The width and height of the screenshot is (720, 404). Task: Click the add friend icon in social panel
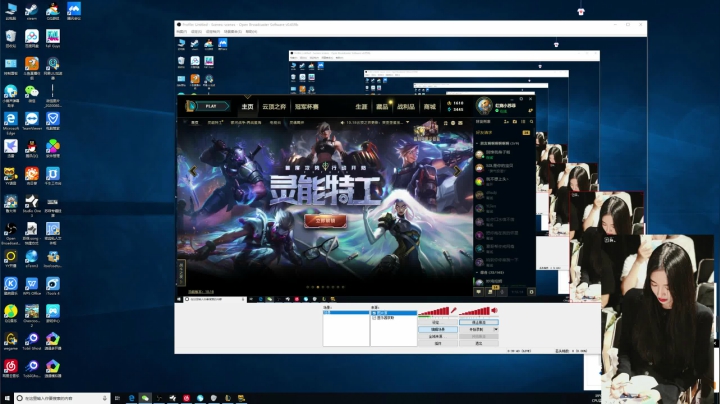click(506, 122)
